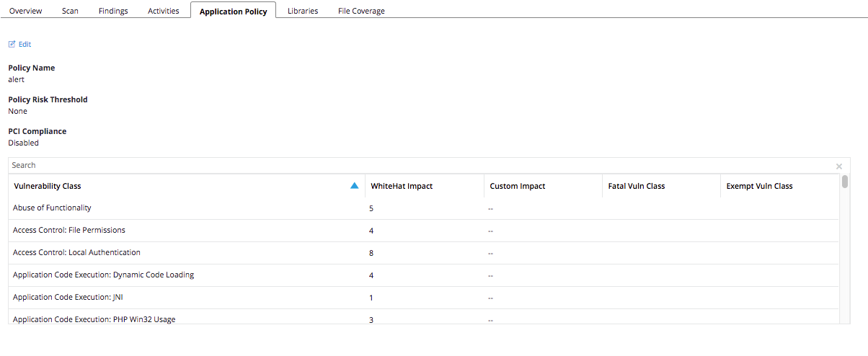Click WhiteHat Impact value 8 for Local Authentication
Viewport: 868px width, 356px height.
tap(371, 253)
